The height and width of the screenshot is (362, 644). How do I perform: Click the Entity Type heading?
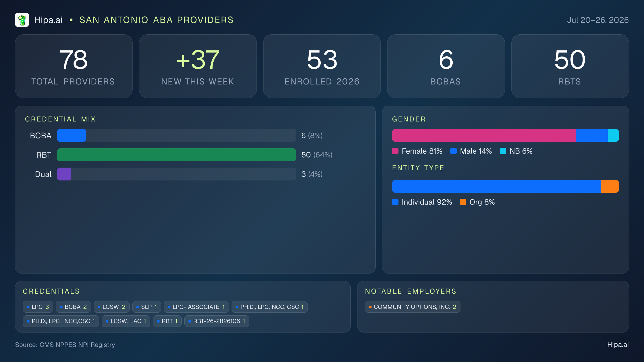[418, 168]
